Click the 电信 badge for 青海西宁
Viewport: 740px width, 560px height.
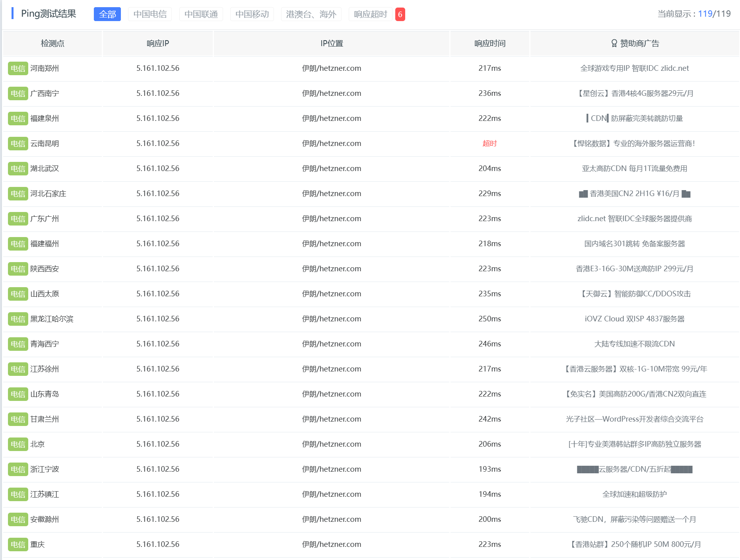point(18,344)
